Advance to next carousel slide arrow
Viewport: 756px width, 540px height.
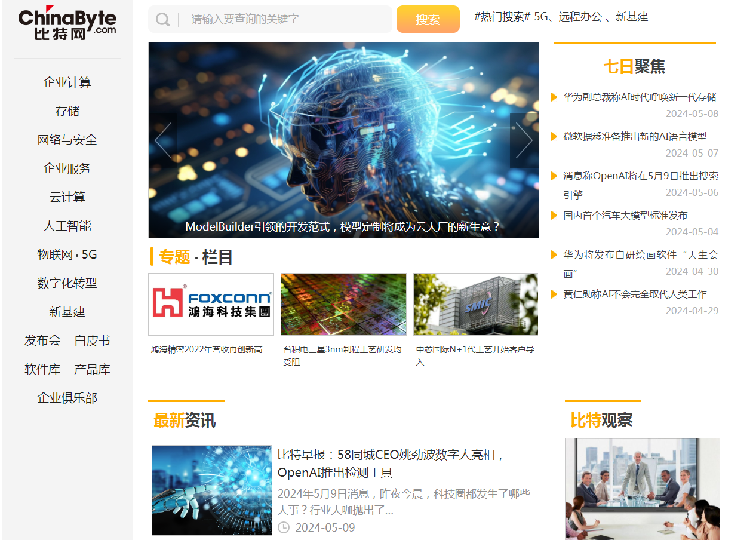[524, 140]
